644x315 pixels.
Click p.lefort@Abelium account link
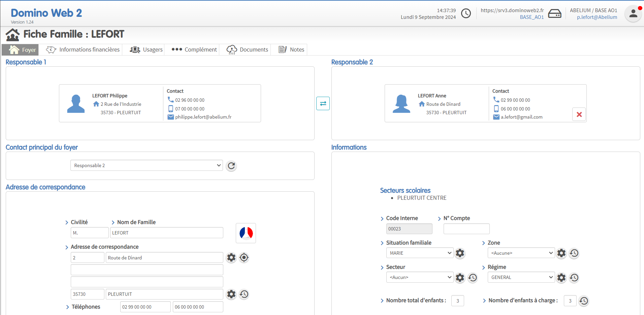tap(597, 17)
